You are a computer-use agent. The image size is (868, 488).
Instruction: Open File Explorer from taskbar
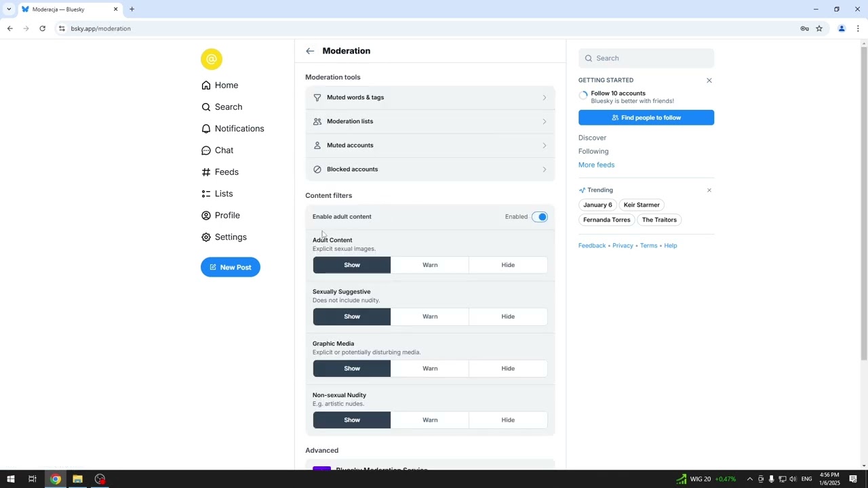78,479
